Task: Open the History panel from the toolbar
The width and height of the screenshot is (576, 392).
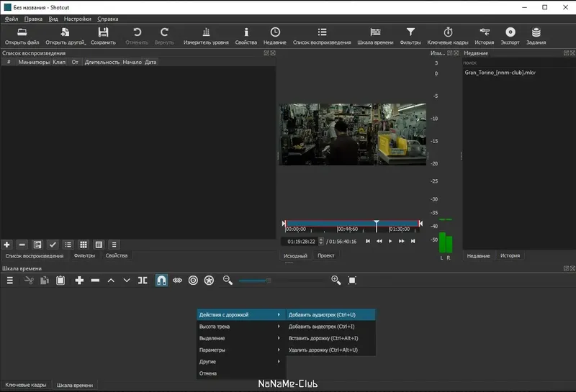Action: click(484, 33)
